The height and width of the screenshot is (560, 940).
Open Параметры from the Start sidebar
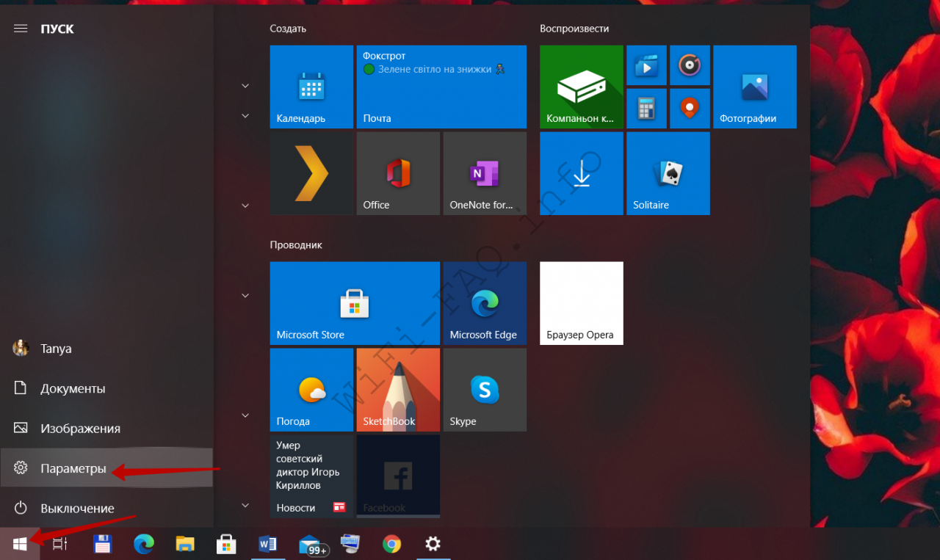coord(73,468)
